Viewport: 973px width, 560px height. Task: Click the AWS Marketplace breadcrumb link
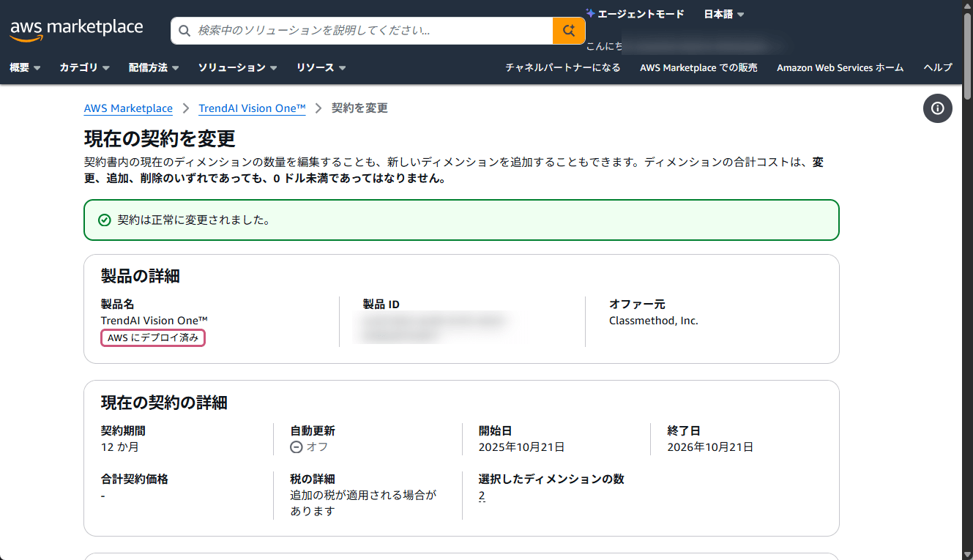coord(128,108)
